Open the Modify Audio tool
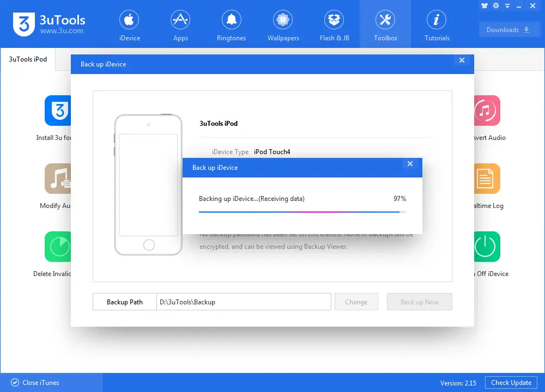This screenshot has width=545, height=392. coord(58,179)
